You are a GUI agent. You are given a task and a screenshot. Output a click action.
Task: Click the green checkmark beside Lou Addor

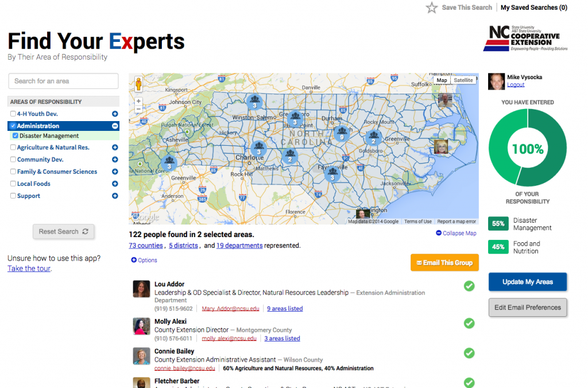(469, 286)
